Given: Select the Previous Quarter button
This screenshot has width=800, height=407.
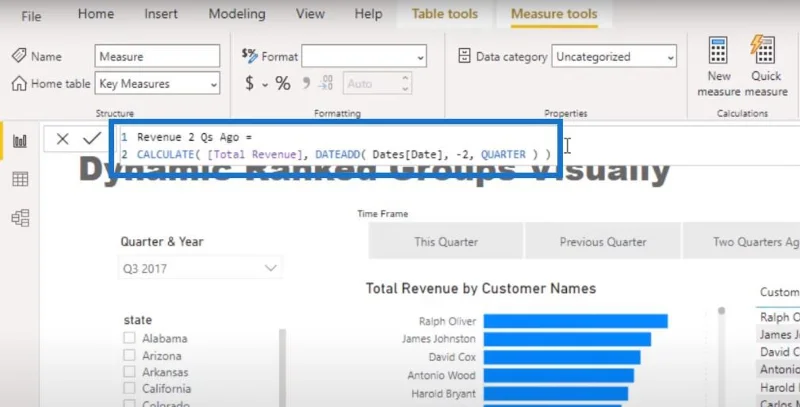Looking at the screenshot, I should tap(603, 241).
